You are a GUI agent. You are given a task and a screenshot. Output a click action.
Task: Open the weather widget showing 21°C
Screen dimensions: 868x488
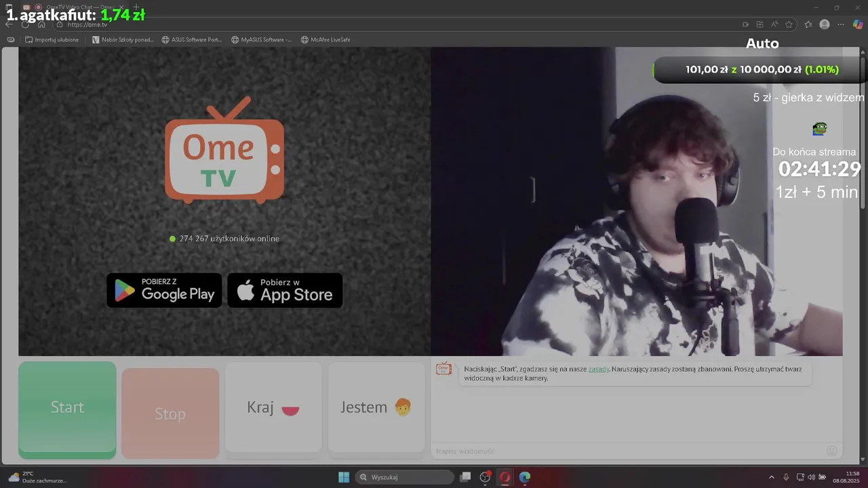[37, 477]
